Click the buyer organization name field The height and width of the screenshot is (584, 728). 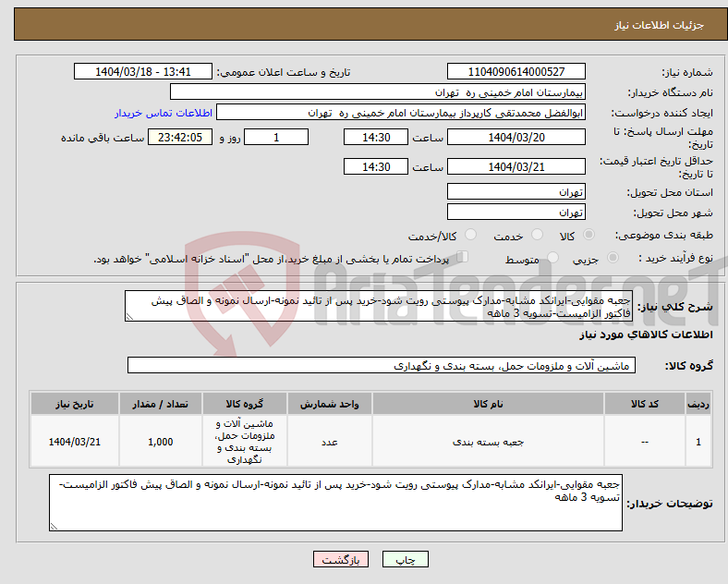378,91
